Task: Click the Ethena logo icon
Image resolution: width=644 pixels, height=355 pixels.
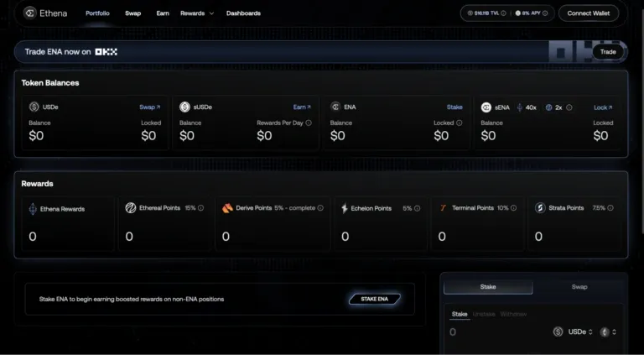Action: [30, 13]
